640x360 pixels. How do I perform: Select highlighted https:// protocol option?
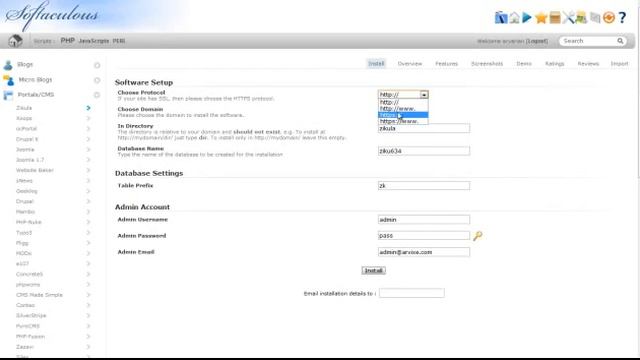(403, 115)
